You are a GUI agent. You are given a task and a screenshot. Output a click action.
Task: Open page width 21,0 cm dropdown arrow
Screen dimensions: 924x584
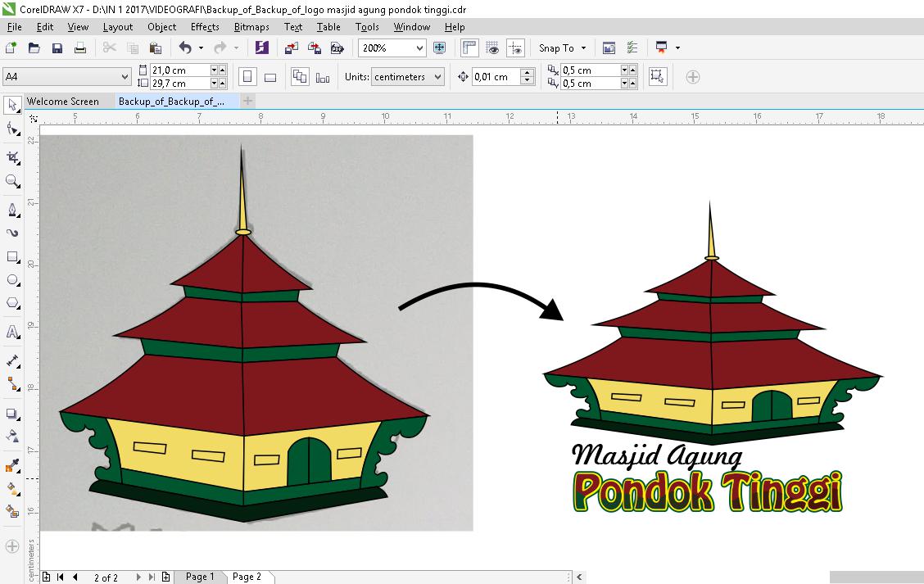pyautogui.click(x=214, y=70)
